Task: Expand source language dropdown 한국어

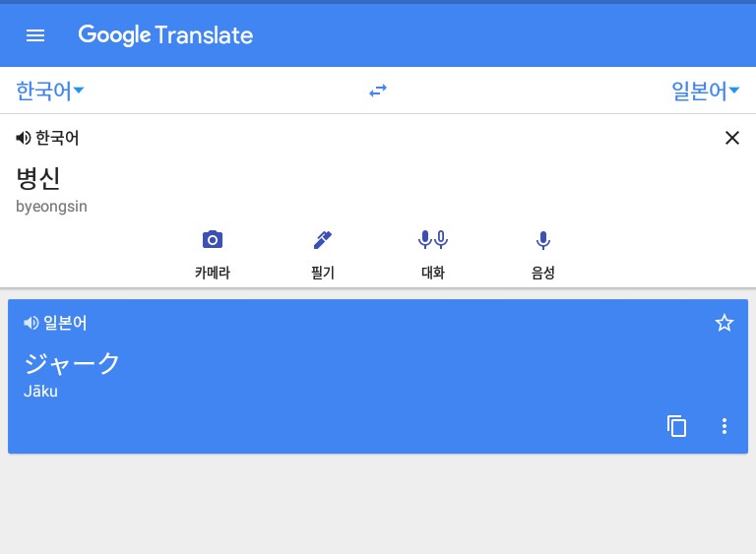Action: point(49,92)
